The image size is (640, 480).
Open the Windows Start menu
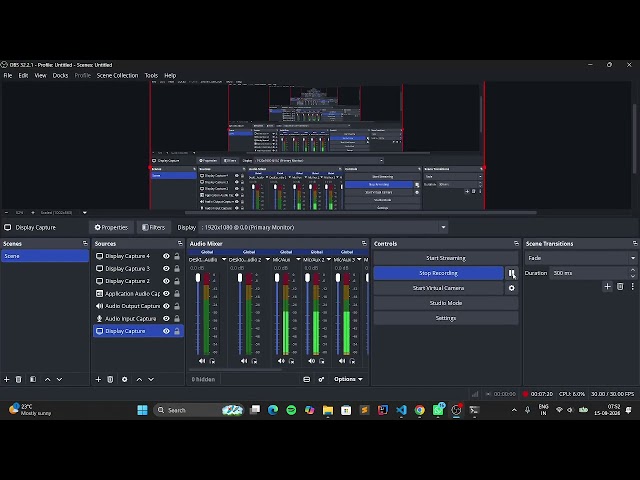click(142, 410)
